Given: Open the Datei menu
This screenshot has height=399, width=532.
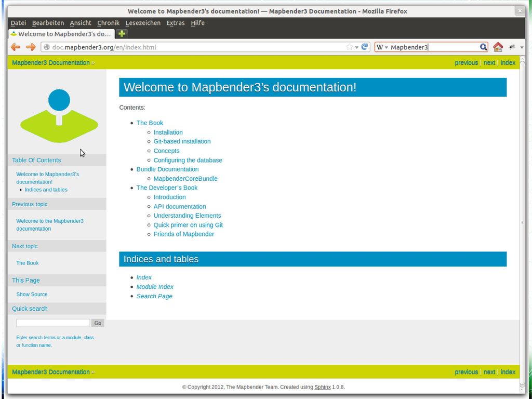Looking at the screenshot, I should tap(18, 23).
